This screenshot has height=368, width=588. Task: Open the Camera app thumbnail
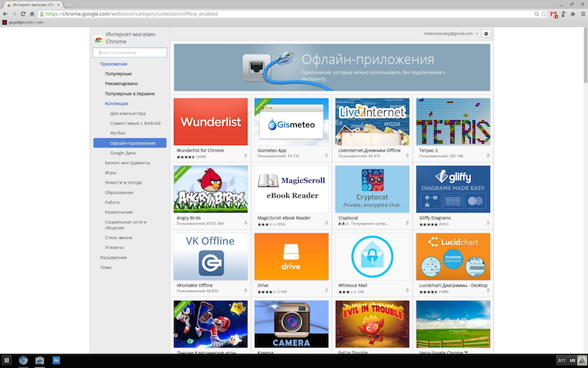tap(291, 324)
